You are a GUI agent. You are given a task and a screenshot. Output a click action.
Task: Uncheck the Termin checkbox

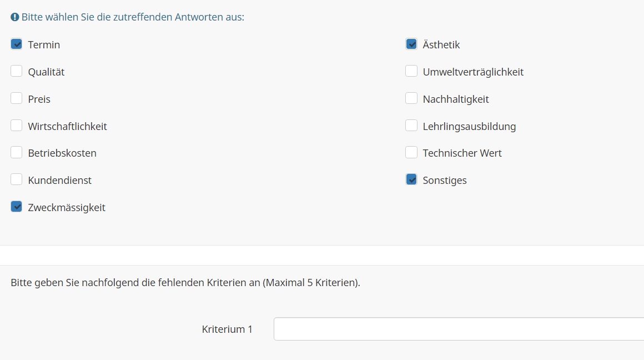click(x=17, y=44)
